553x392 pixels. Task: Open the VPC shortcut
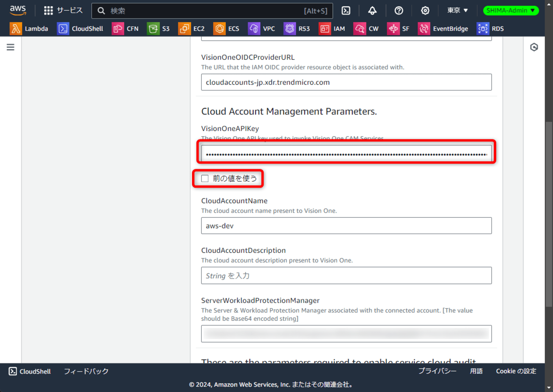pyautogui.click(x=261, y=28)
